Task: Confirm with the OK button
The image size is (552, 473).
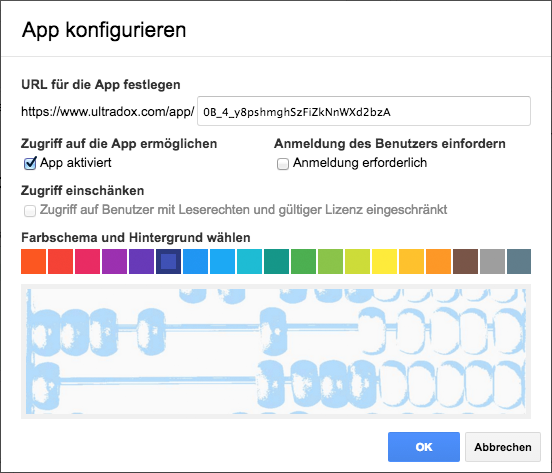Action: coord(424,447)
